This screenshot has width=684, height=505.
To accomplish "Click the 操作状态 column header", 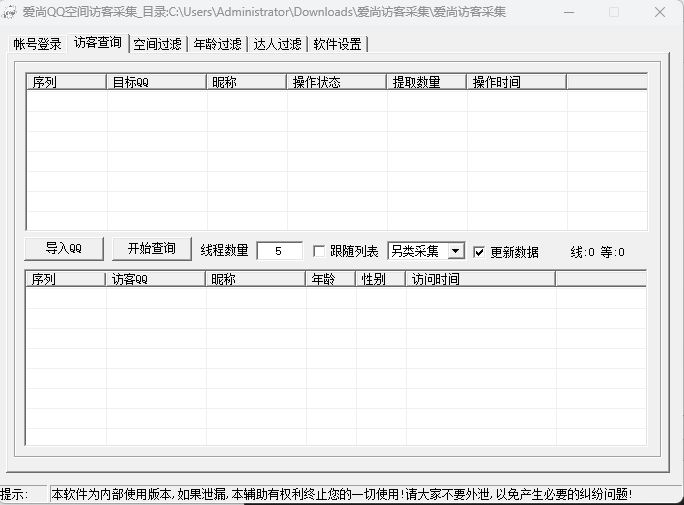I will coord(336,82).
